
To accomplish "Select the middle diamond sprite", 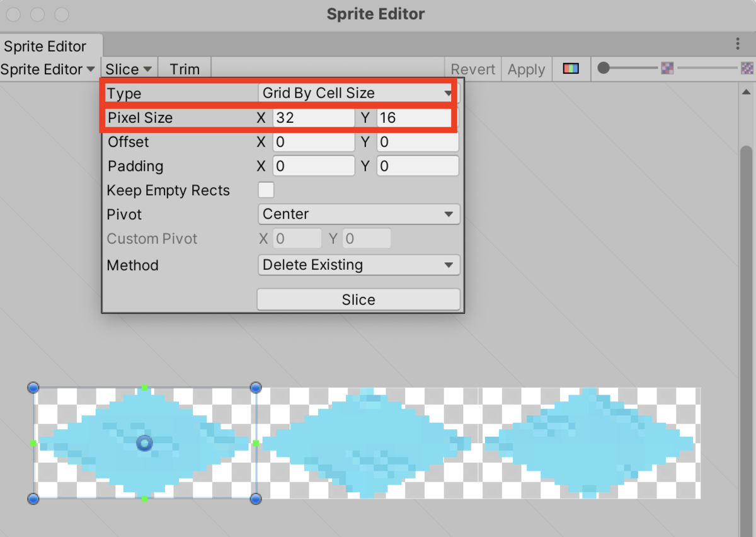I will [367, 443].
